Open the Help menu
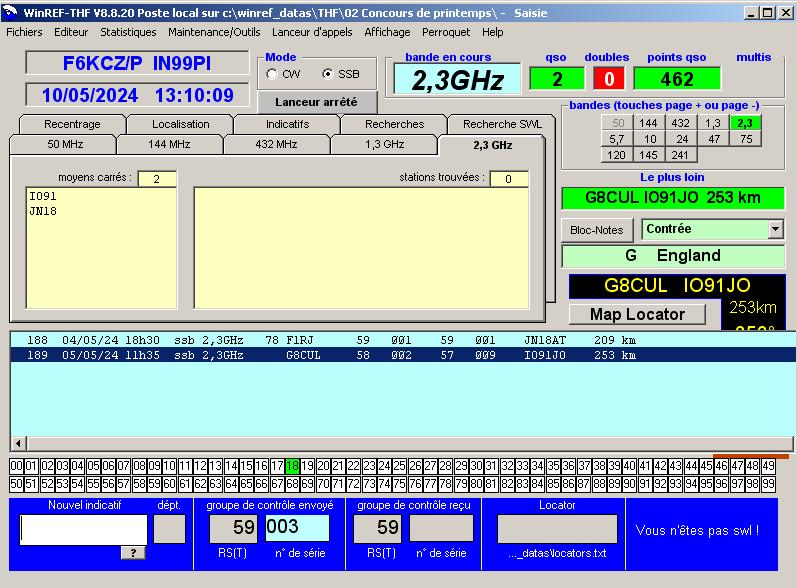Viewport: 797px width, 588px height. tap(493, 32)
